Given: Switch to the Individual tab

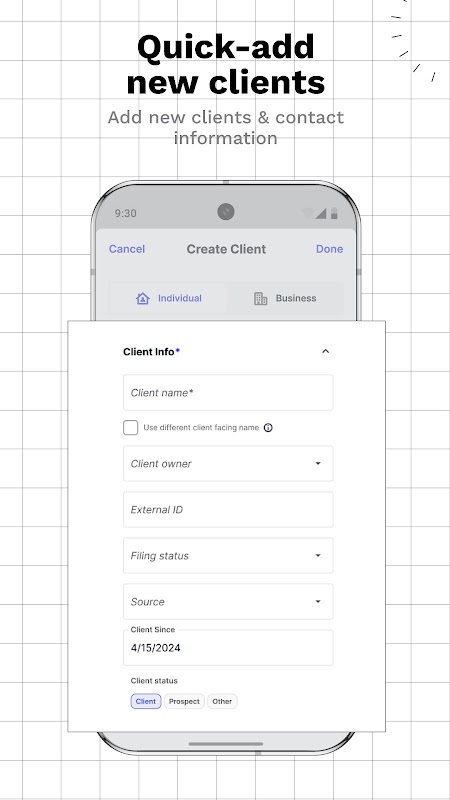Looking at the screenshot, I should 168,298.
